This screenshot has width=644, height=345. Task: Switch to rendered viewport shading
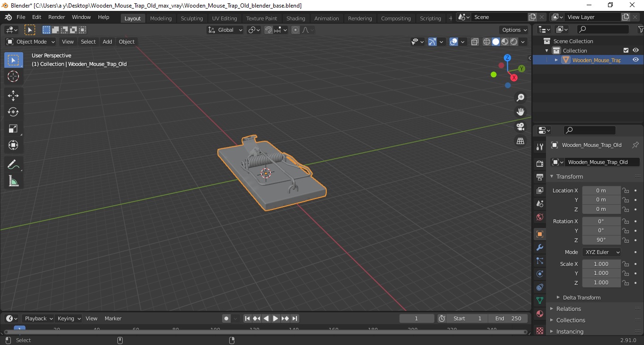(514, 42)
